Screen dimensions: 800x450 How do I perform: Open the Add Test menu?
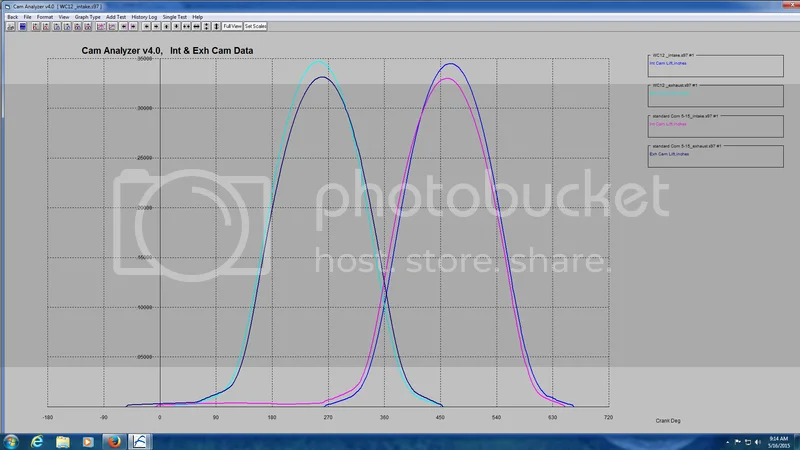click(116, 17)
